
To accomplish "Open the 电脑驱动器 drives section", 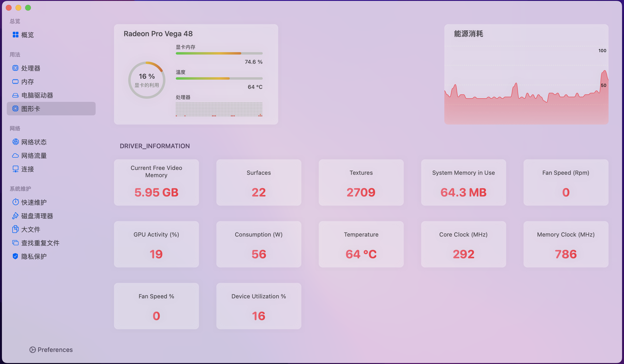I will [x=15, y=95].
